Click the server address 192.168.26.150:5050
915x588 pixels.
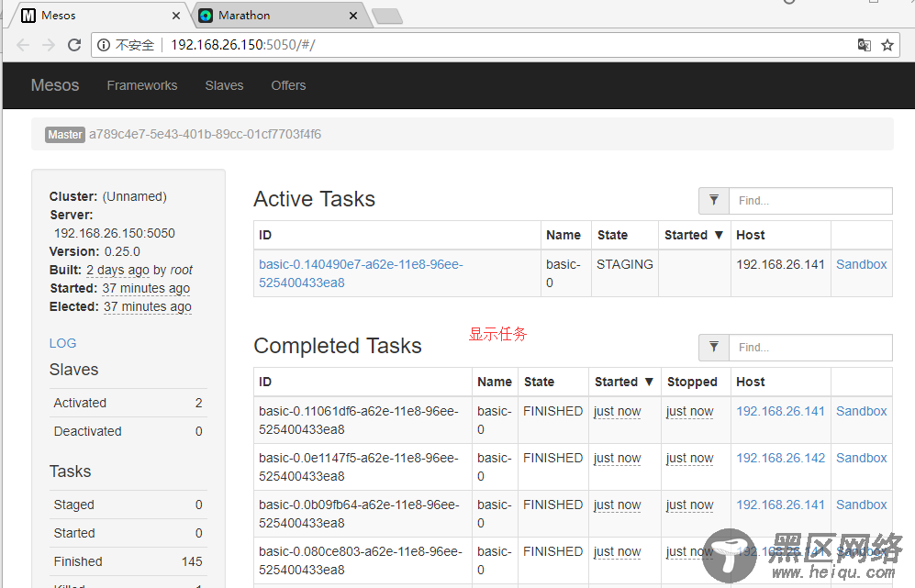click(x=115, y=233)
